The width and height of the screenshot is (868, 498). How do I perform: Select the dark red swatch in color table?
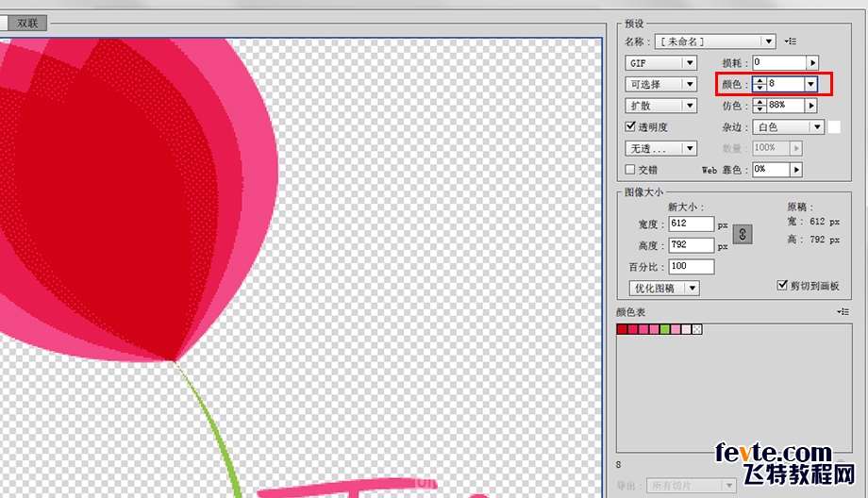pyautogui.click(x=622, y=329)
